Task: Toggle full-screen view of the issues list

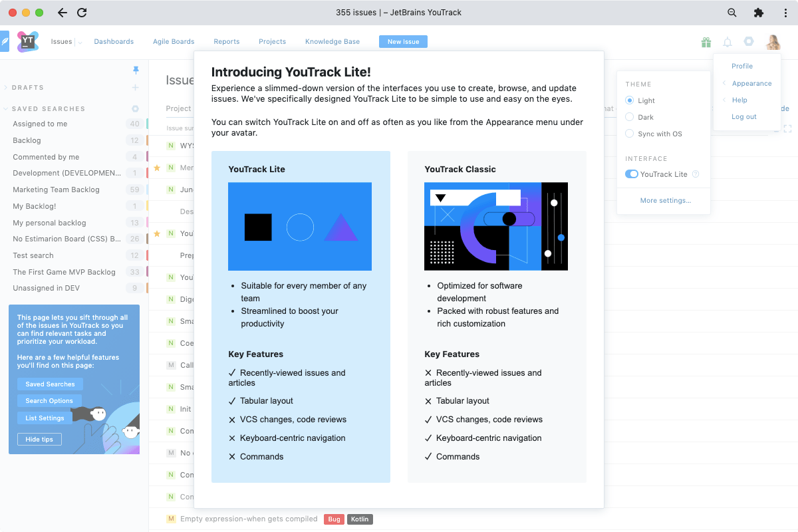Action: 788,128
